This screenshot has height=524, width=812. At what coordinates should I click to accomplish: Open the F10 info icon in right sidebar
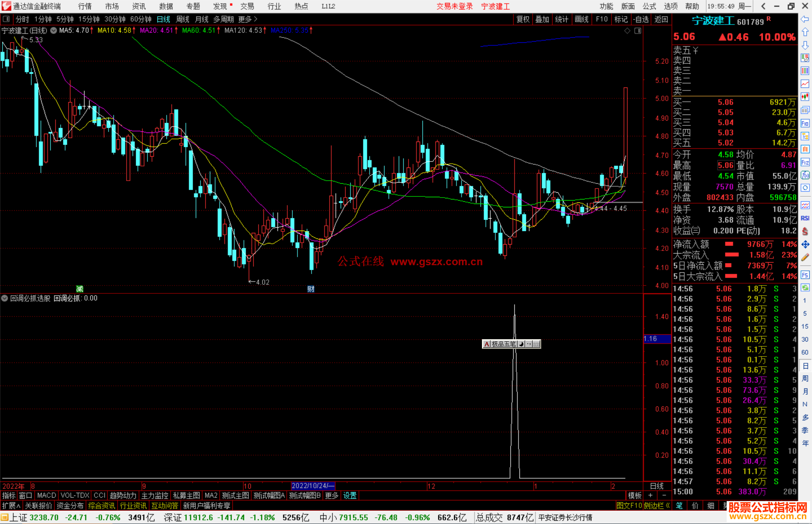coord(805,123)
